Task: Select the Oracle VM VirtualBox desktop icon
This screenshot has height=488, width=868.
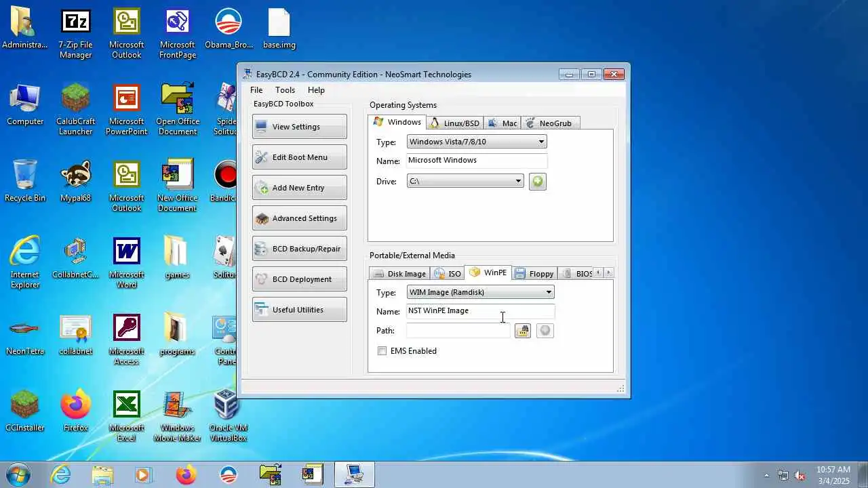Action: point(228,417)
